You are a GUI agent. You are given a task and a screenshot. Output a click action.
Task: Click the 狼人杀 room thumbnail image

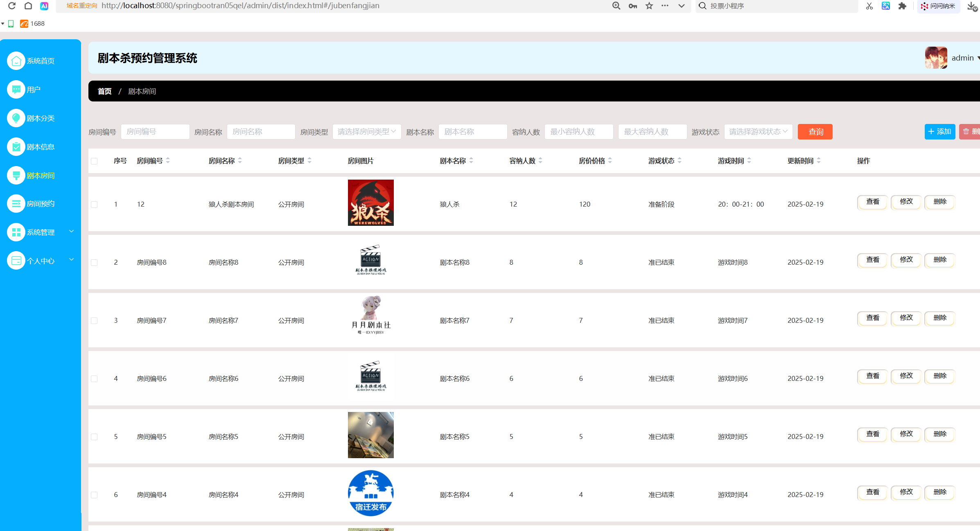[x=370, y=202]
